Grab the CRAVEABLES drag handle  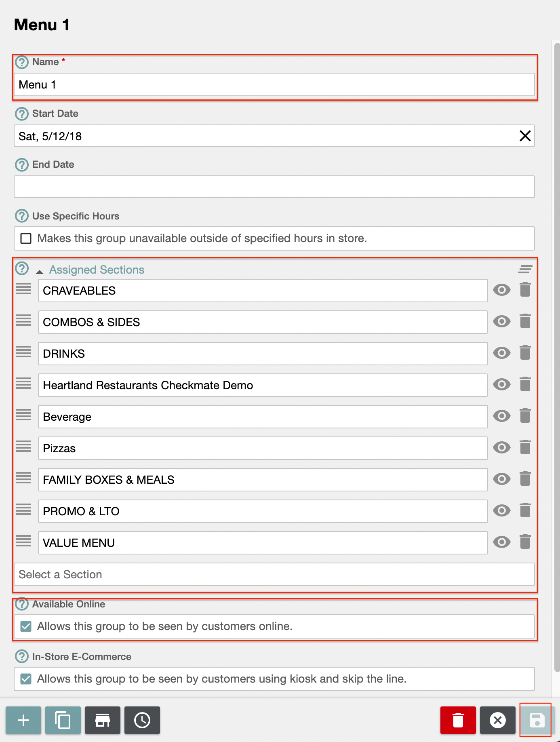click(x=23, y=289)
